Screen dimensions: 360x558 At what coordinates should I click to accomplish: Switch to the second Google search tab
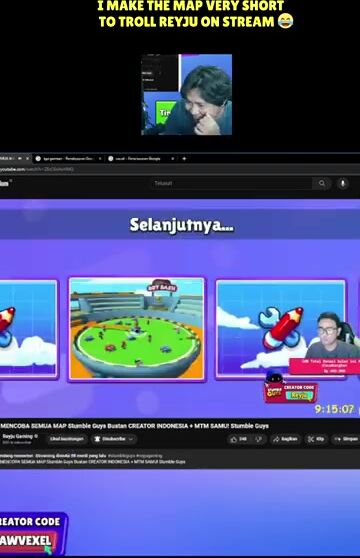point(68,158)
